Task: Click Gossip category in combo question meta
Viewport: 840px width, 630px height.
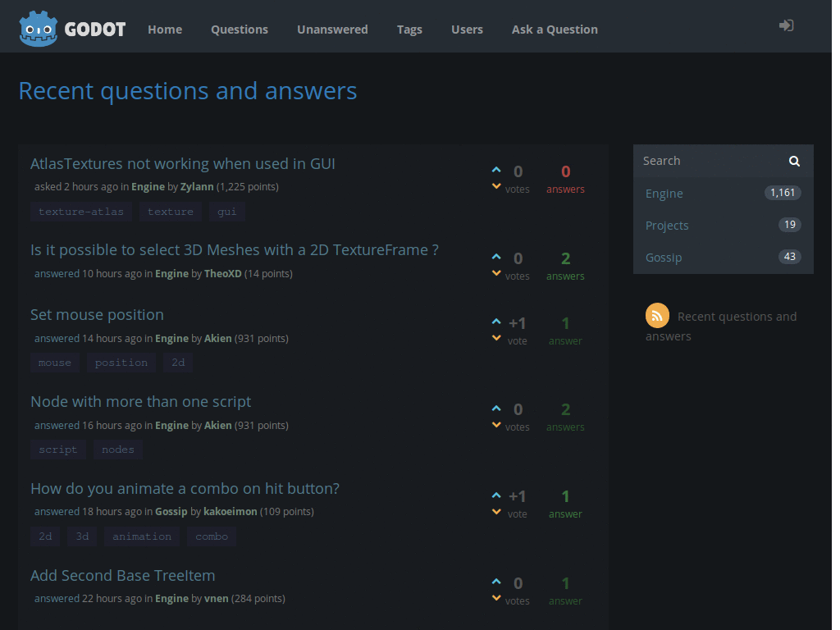Action: pos(171,511)
